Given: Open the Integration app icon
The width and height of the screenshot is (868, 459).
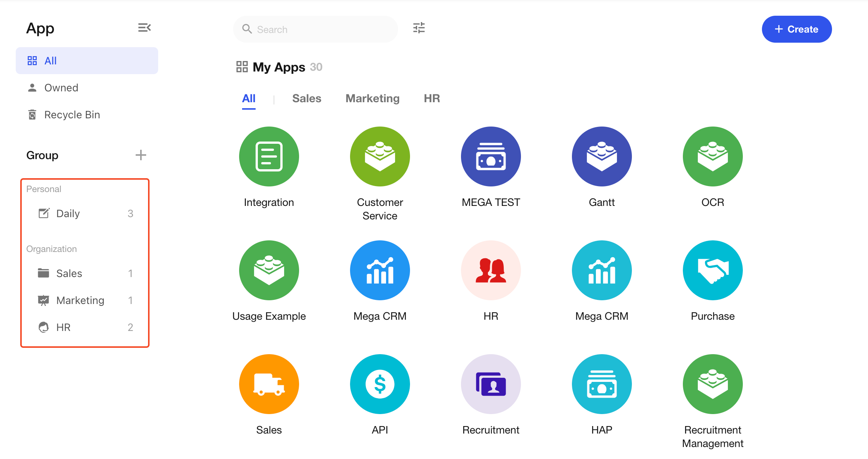Looking at the screenshot, I should (x=269, y=156).
